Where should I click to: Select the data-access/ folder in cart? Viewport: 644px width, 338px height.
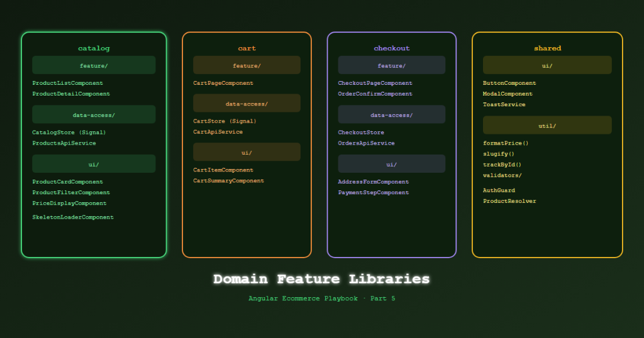[247, 104]
